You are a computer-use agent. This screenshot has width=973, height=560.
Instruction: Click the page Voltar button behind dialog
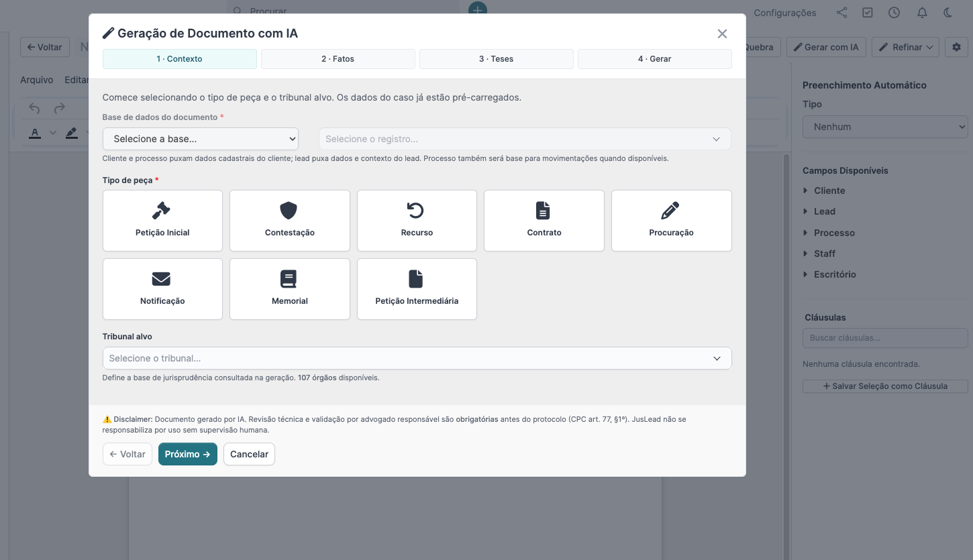click(x=44, y=47)
